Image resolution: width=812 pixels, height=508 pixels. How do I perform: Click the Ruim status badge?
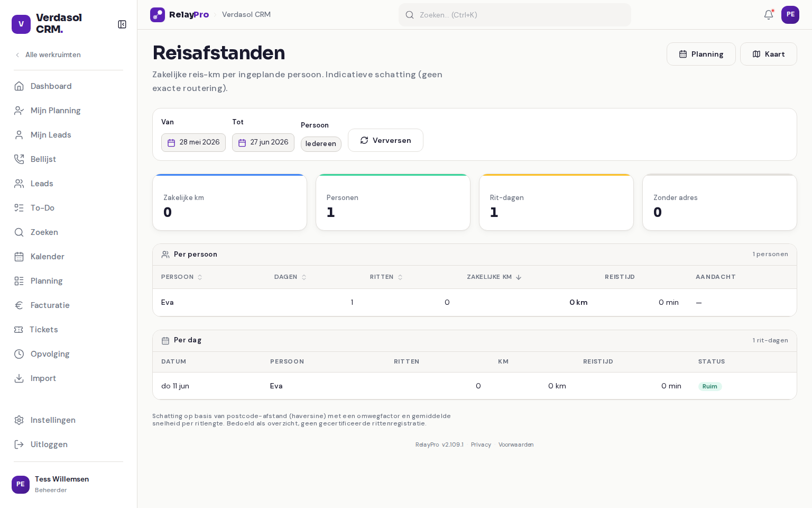pos(710,386)
